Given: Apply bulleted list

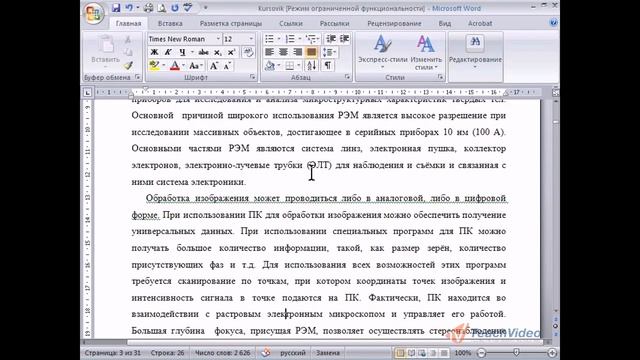Looking at the screenshot, I should coord(269,39).
